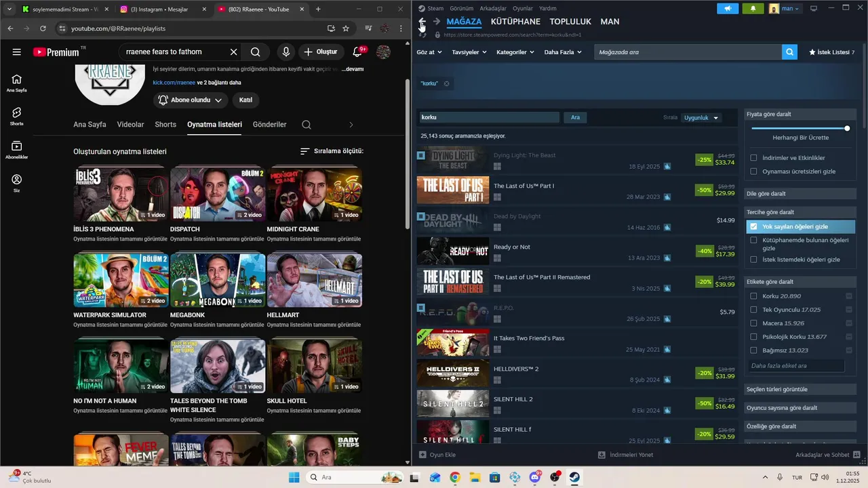
Task: Open SILENT HILL 2 search result
Action: click(x=576, y=403)
